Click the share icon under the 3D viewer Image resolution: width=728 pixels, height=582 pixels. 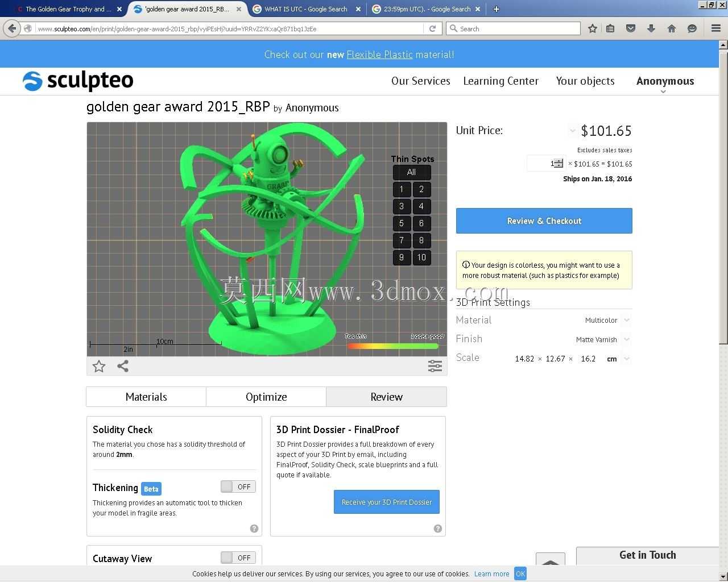pyautogui.click(x=123, y=367)
